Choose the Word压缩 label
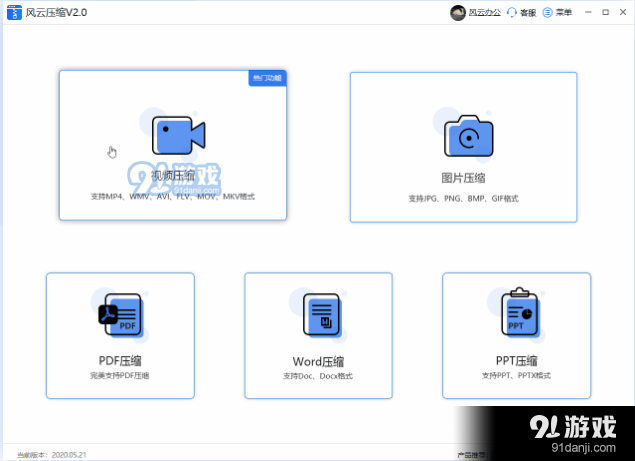This screenshot has height=461, width=635. [317, 360]
